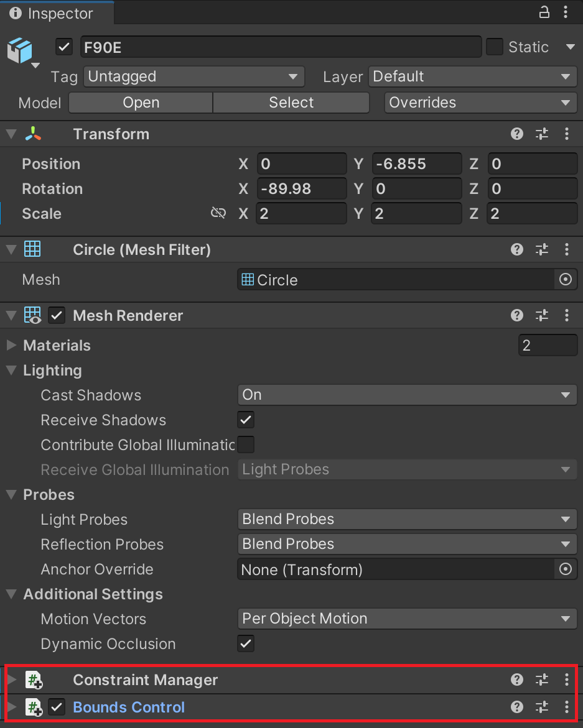The height and width of the screenshot is (728, 583).
Task: Open the Cast Shadows dropdown
Action: click(x=407, y=395)
